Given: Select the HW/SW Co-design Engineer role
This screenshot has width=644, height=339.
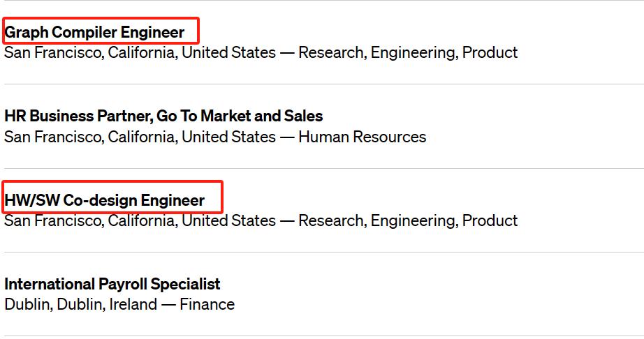Looking at the screenshot, I should 104,200.
